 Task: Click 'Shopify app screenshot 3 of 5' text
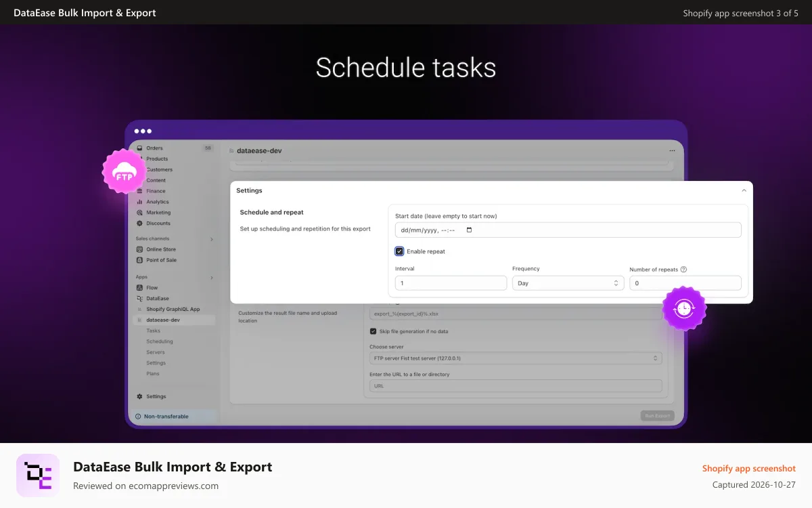(x=741, y=13)
